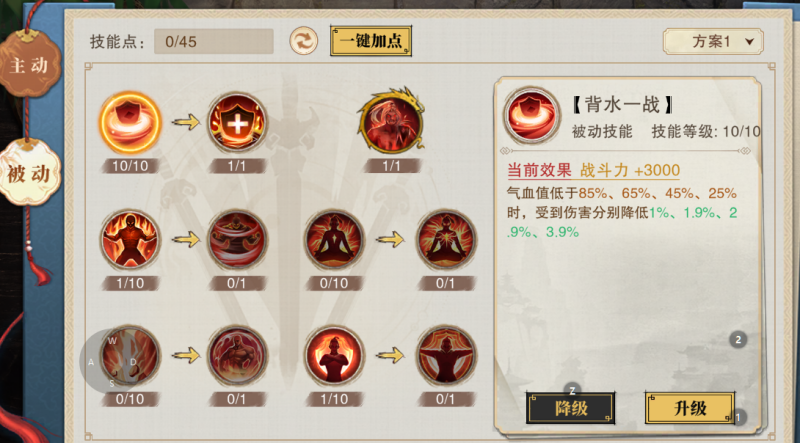
Task: Select the dragon-framed skill icon
Action: coord(391,122)
